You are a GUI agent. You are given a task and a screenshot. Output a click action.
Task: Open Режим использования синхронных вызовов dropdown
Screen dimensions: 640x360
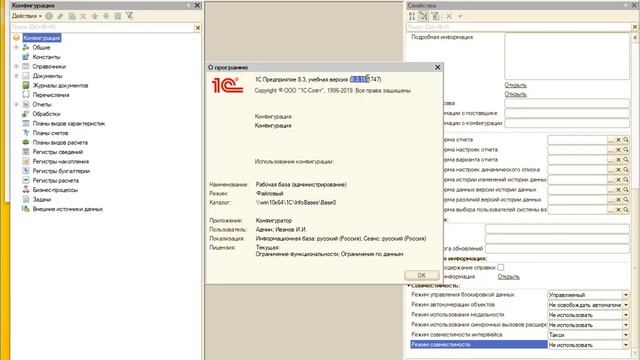point(626,325)
